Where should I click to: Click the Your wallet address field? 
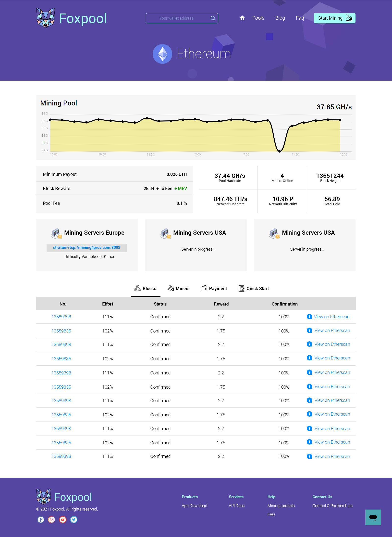coord(182,18)
